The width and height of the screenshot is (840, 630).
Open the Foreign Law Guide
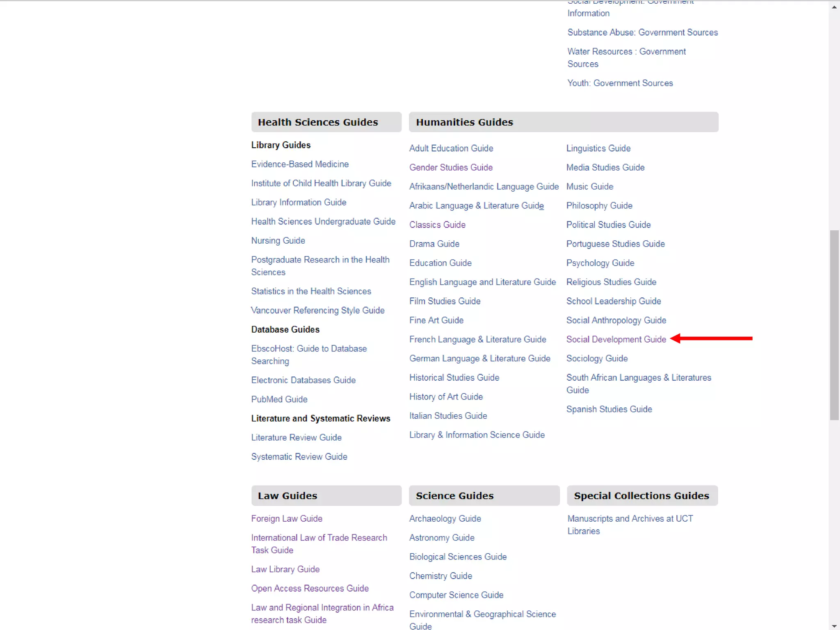tap(287, 518)
